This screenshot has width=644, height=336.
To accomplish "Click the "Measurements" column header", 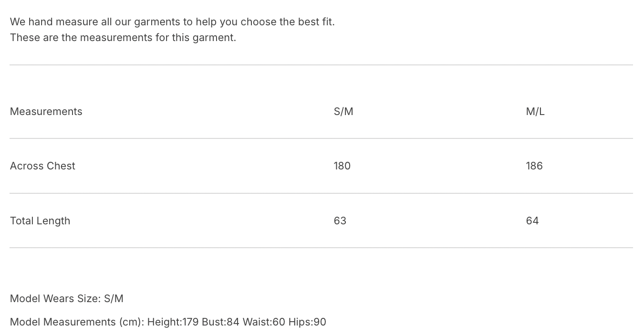I will (x=46, y=112).
